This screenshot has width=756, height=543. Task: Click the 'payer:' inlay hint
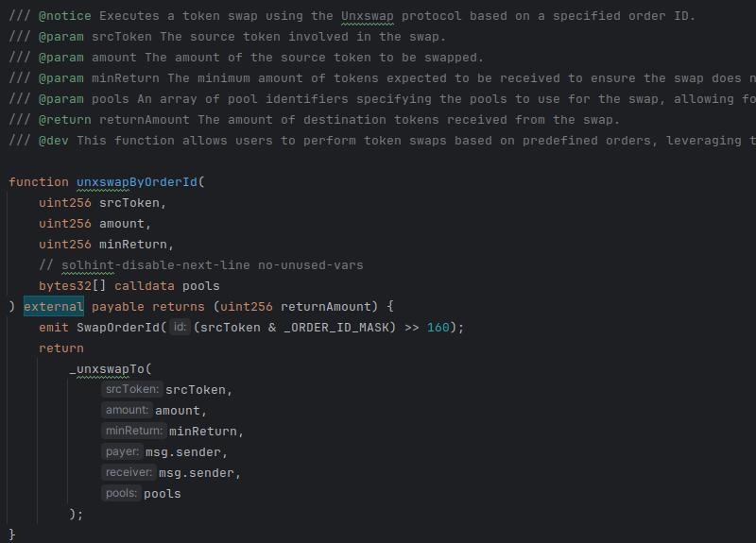tap(122, 452)
